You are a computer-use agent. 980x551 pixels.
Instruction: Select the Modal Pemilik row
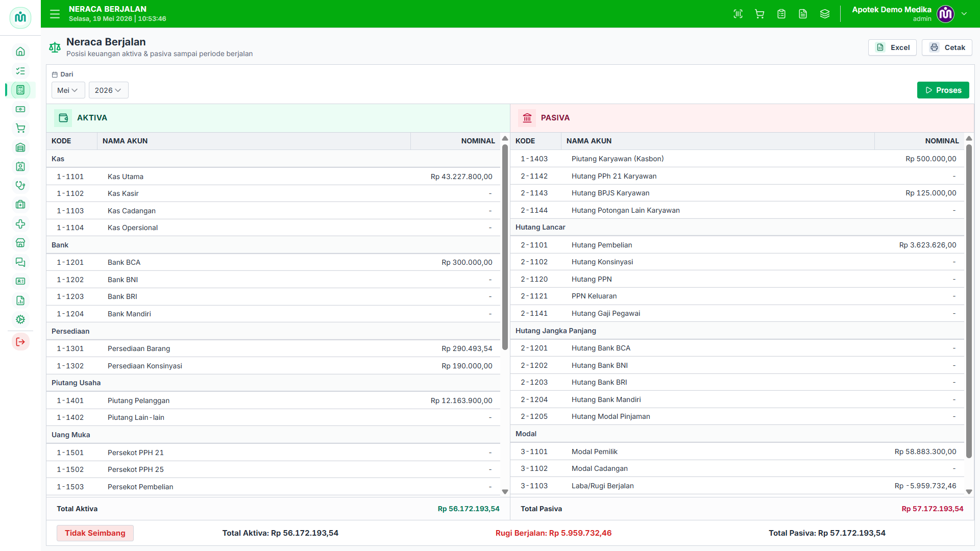pyautogui.click(x=737, y=452)
